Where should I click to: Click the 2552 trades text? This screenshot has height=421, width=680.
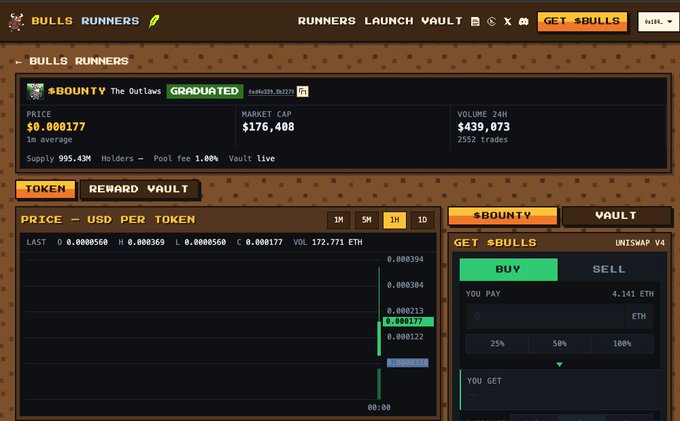(483, 140)
